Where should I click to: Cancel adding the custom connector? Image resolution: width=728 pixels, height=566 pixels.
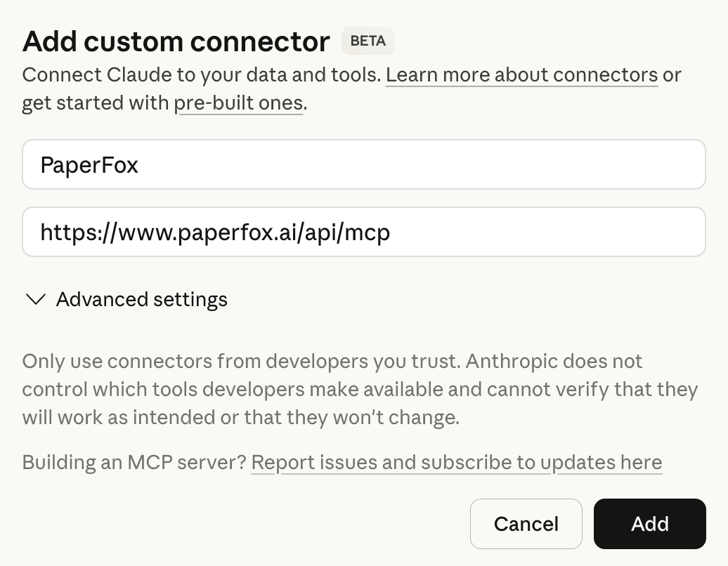[x=526, y=524]
